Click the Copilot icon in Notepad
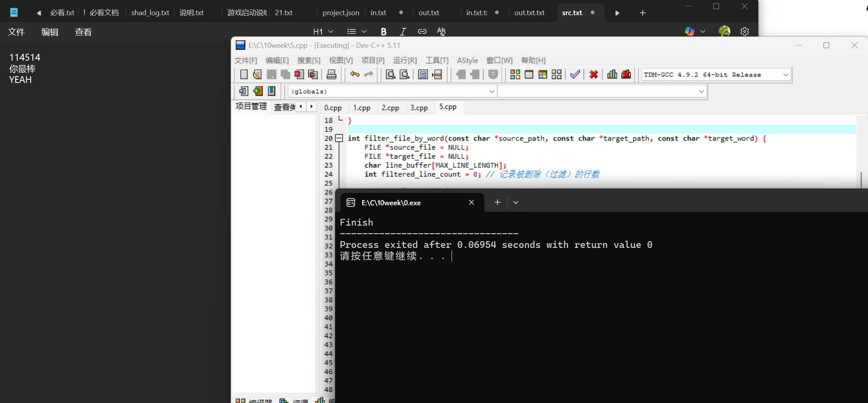The width and height of the screenshot is (868, 403). 689,31
